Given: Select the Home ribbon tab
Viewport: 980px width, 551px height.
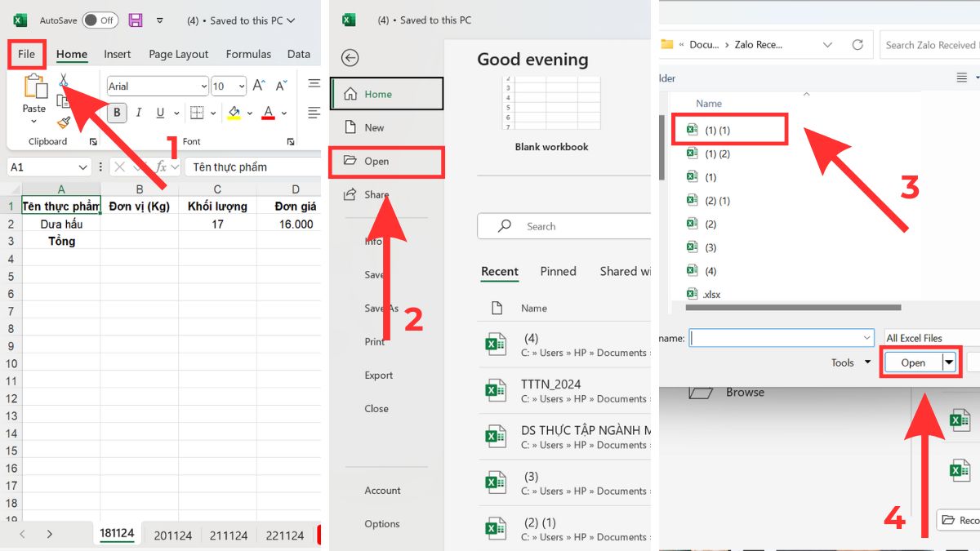Looking at the screenshot, I should click(x=72, y=54).
